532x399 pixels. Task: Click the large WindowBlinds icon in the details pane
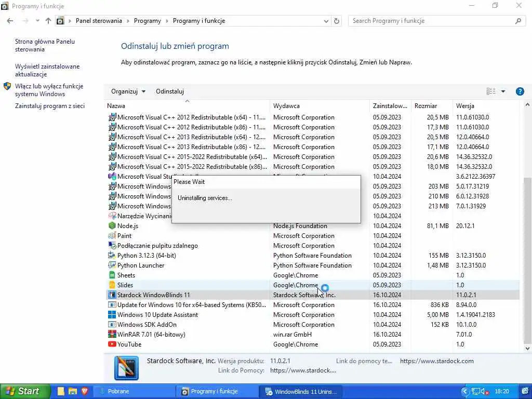[126, 368]
